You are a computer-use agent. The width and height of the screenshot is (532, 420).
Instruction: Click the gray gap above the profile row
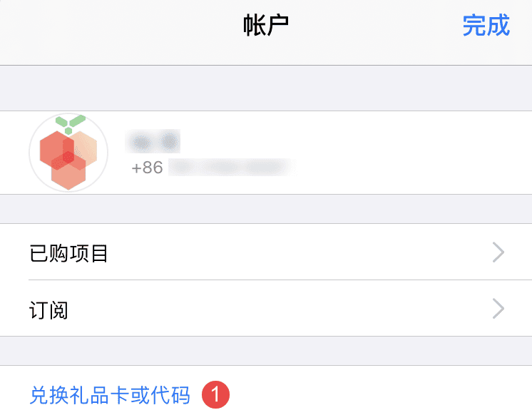266,88
